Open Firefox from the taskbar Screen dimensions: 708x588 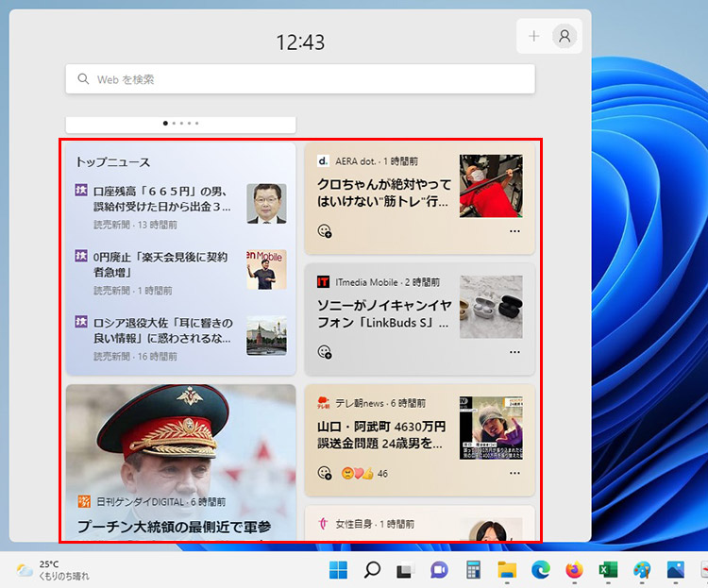tap(574, 570)
